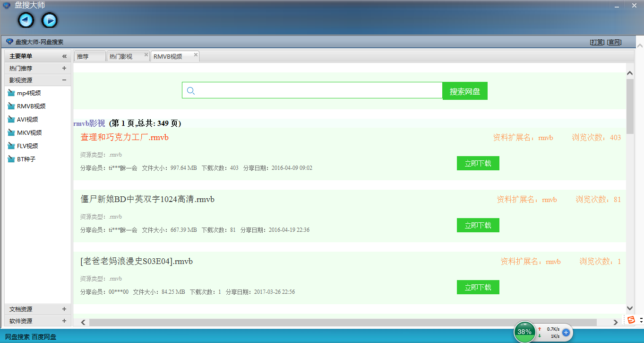Open AVI视频 category
The height and width of the screenshot is (343, 644).
27,120
